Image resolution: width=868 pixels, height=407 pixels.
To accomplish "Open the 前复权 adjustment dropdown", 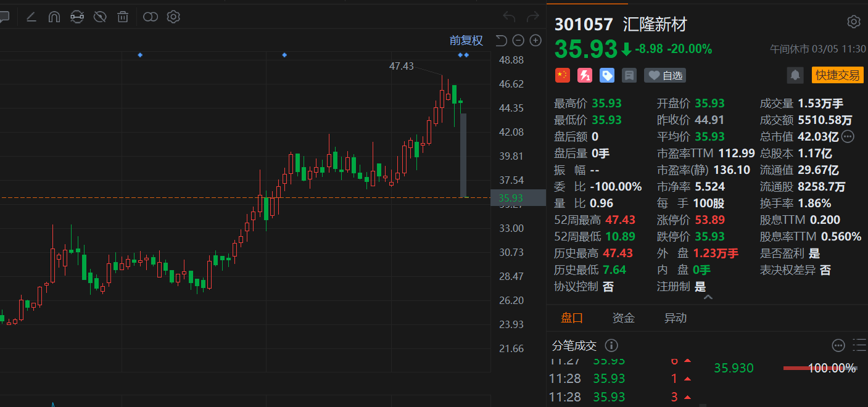I will [466, 41].
